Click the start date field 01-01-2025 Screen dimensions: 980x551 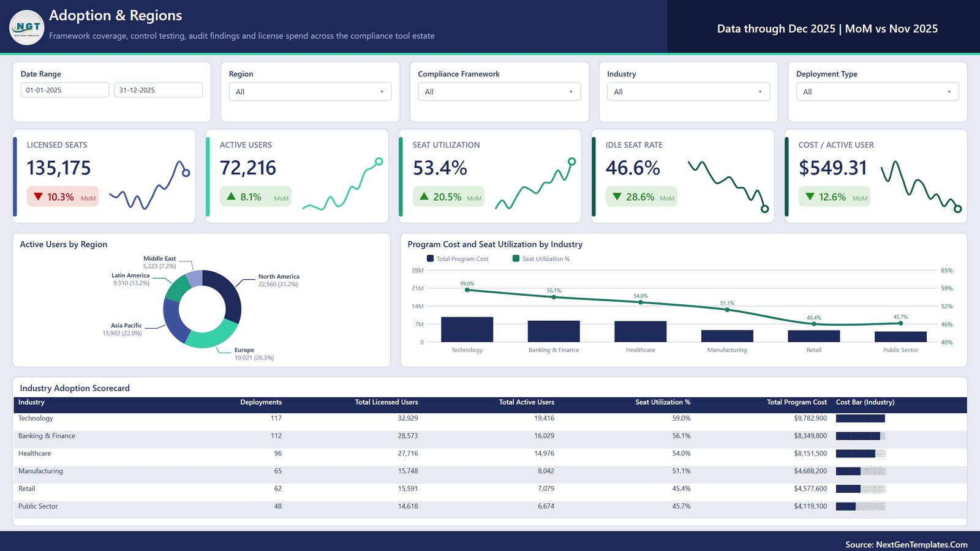click(65, 90)
